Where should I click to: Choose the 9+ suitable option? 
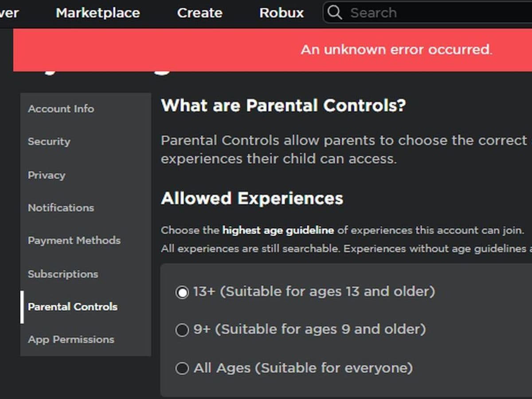point(182,330)
